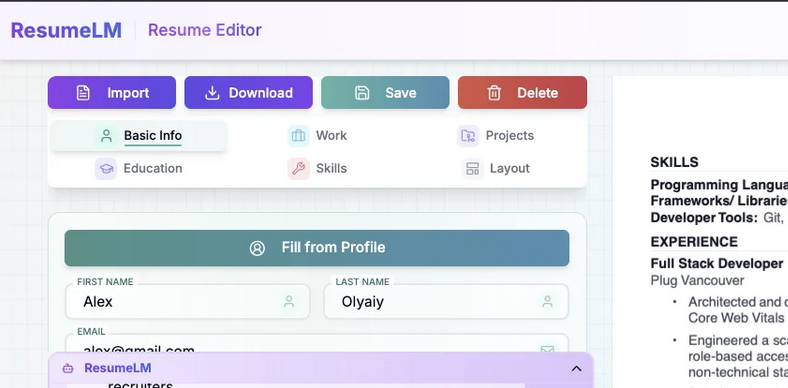Click Full Stack Developer in preview
The height and width of the screenshot is (388, 788).
tap(717, 263)
